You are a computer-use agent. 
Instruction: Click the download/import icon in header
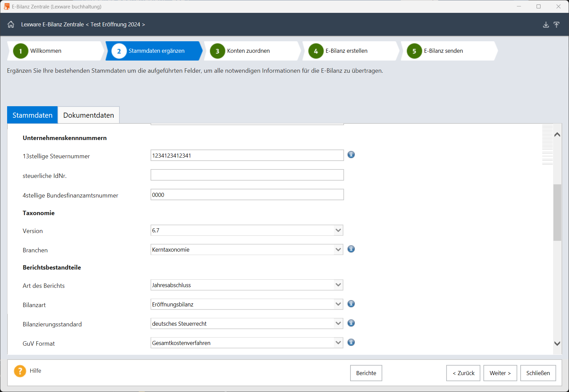pyautogui.click(x=546, y=25)
